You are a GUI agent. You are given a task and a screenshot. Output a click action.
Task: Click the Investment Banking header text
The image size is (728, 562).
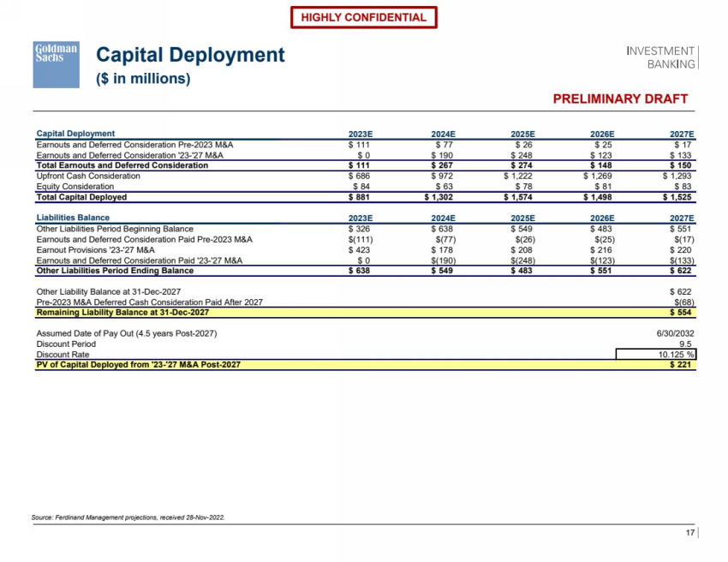(662, 57)
